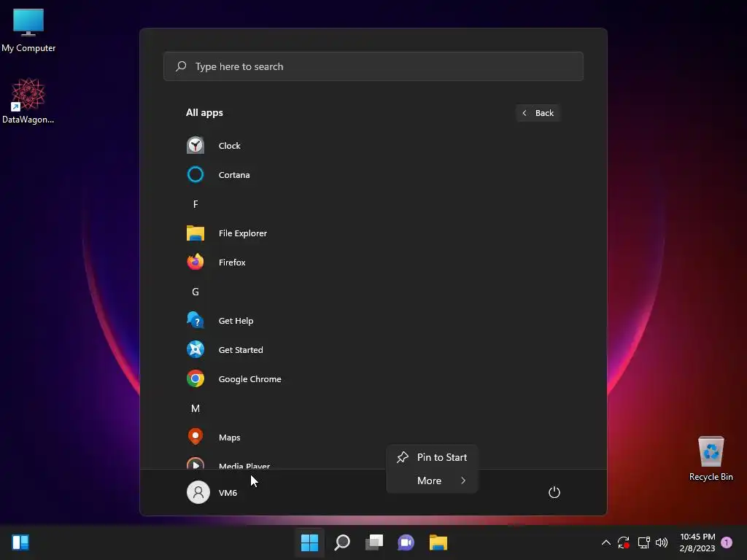
Task: Open the Get Started app icon
Action: click(x=196, y=349)
